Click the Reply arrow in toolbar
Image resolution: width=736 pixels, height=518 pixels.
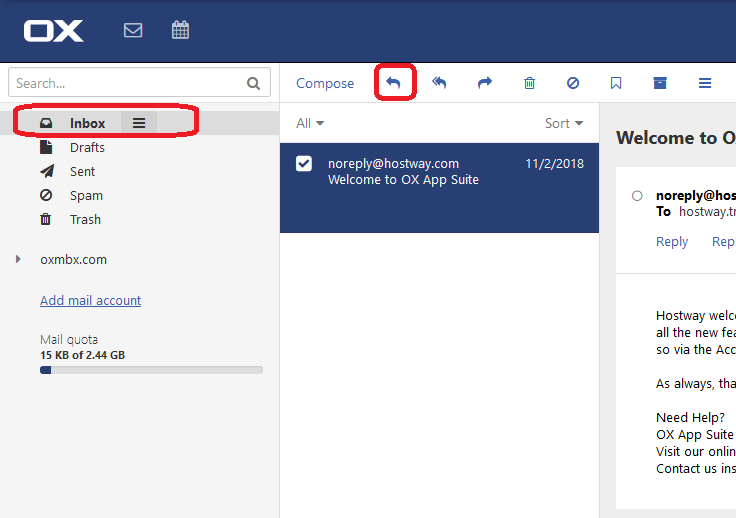[393, 83]
